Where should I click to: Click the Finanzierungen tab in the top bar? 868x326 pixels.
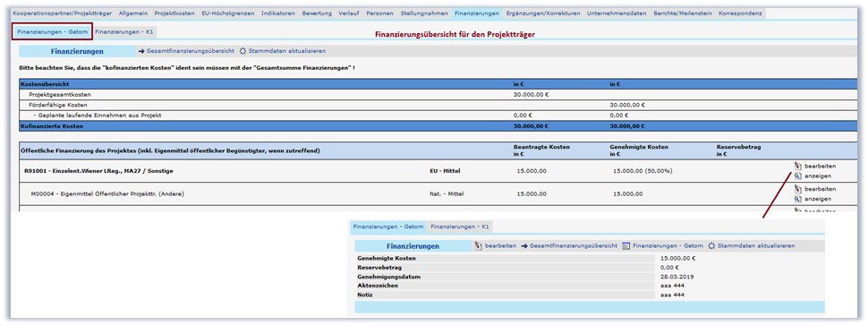click(x=477, y=13)
